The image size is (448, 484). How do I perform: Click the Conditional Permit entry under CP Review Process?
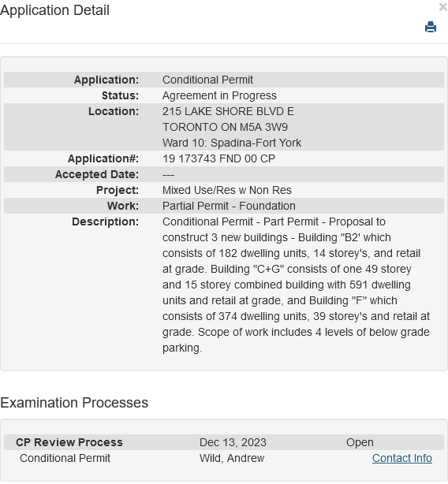(x=65, y=458)
